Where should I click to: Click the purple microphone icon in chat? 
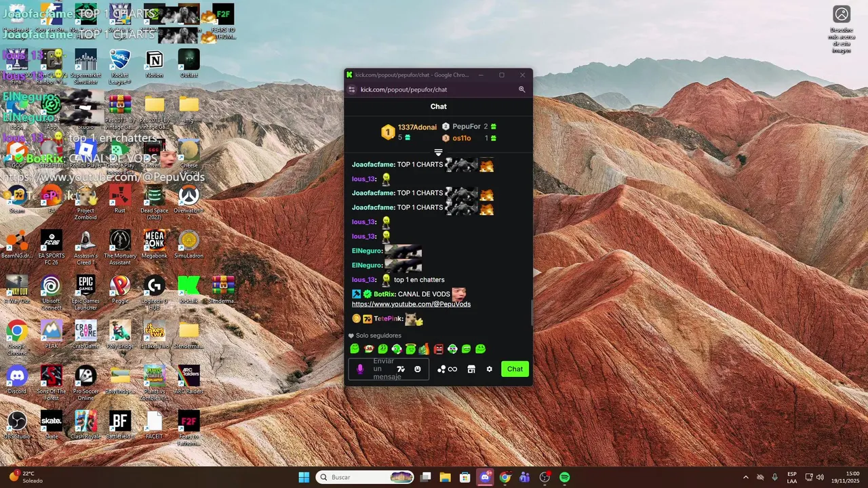(x=360, y=369)
